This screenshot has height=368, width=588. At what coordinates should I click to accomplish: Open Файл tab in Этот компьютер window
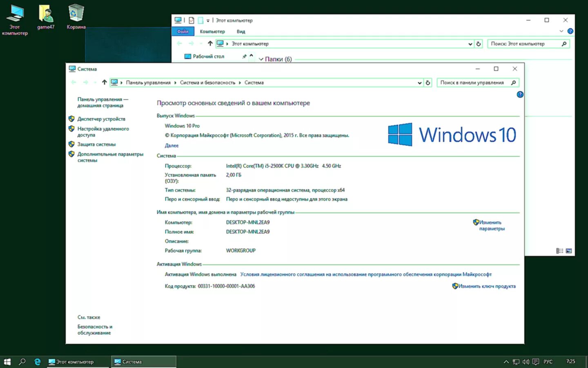183,31
